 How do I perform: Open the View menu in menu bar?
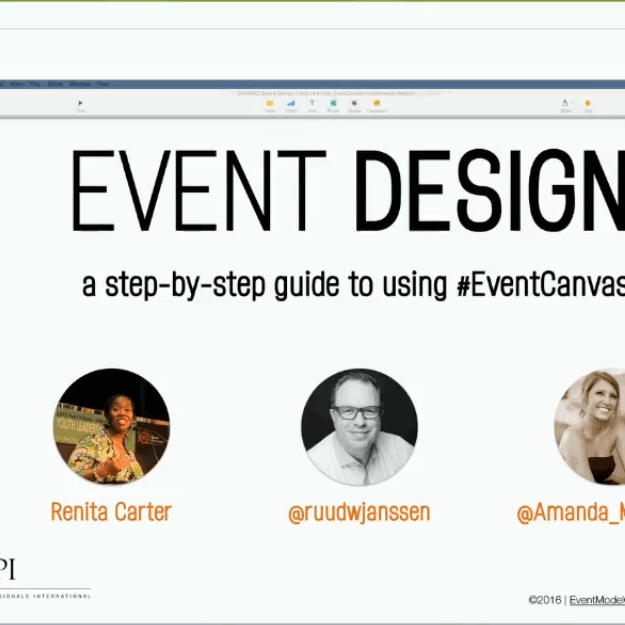pyautogui.click(x=17, y=84)
